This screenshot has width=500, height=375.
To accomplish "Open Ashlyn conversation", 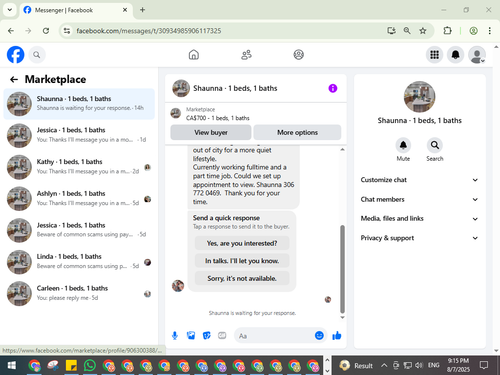I will pyautogui.click(x=79, y=198).
